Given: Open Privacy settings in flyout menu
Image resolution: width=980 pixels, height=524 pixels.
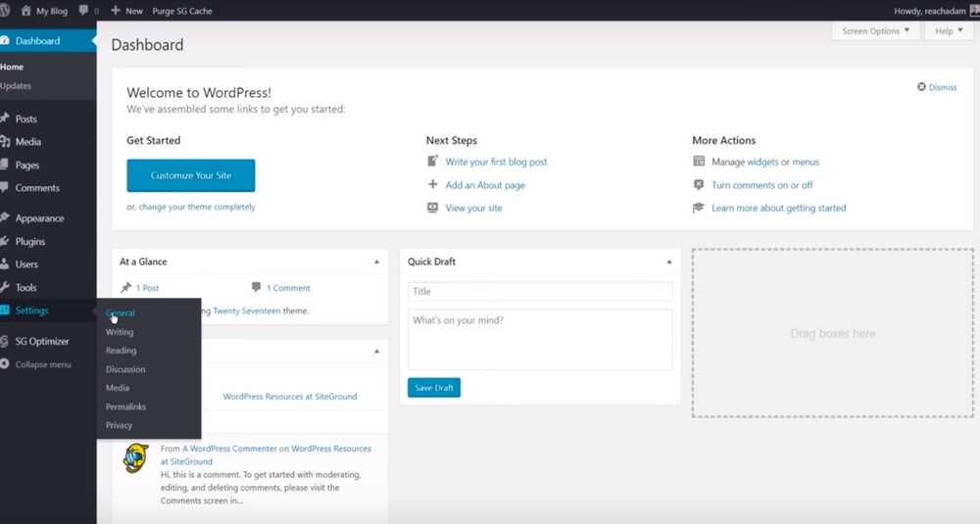Looking at the screenshot, I should coord(119,425).
